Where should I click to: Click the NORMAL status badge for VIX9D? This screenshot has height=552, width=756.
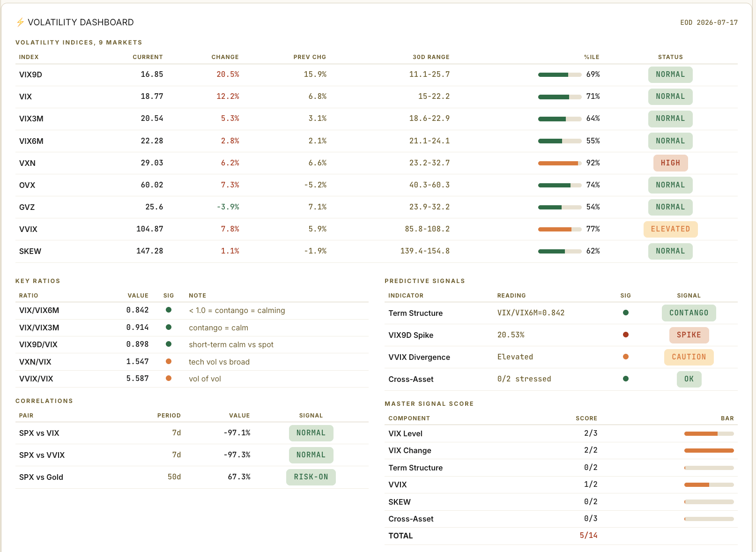(x=670, y=75)
